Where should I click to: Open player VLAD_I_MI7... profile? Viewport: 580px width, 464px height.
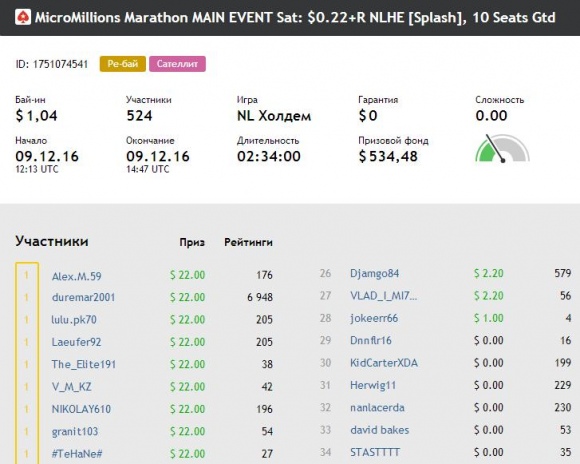[x=384, y=296]
